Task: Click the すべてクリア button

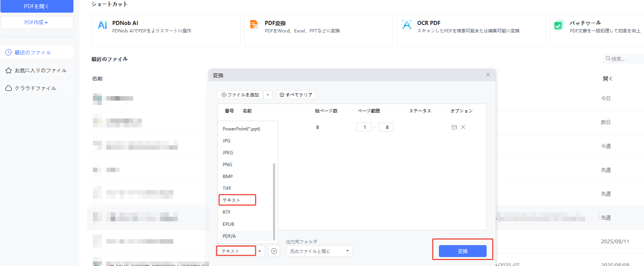Action: (296, 95)
